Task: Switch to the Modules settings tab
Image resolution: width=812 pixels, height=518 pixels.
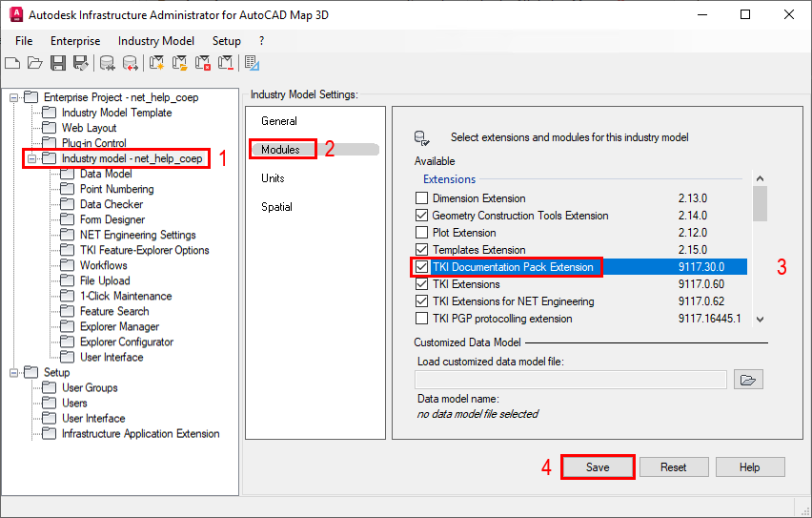Action: click(x=281, y=149)
